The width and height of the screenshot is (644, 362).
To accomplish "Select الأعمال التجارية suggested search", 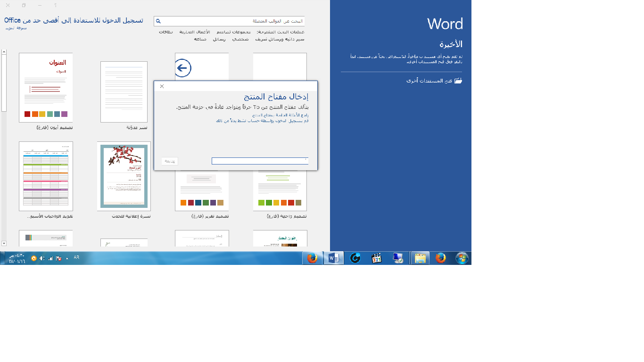I will (195, 32).
